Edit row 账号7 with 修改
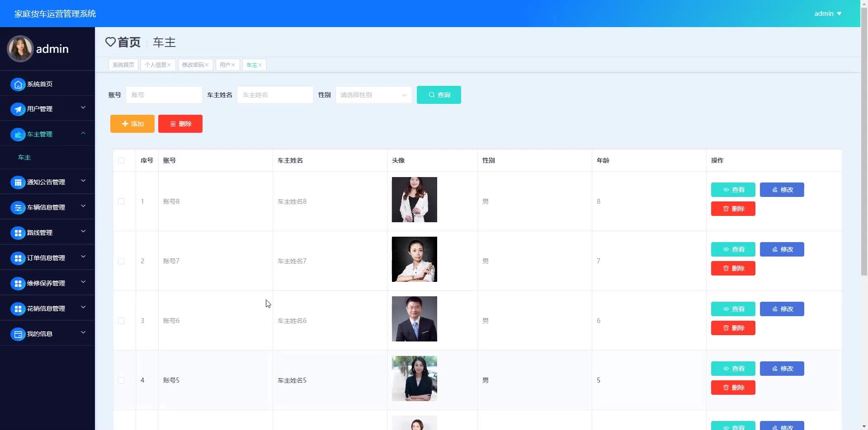 pos(782,249)
